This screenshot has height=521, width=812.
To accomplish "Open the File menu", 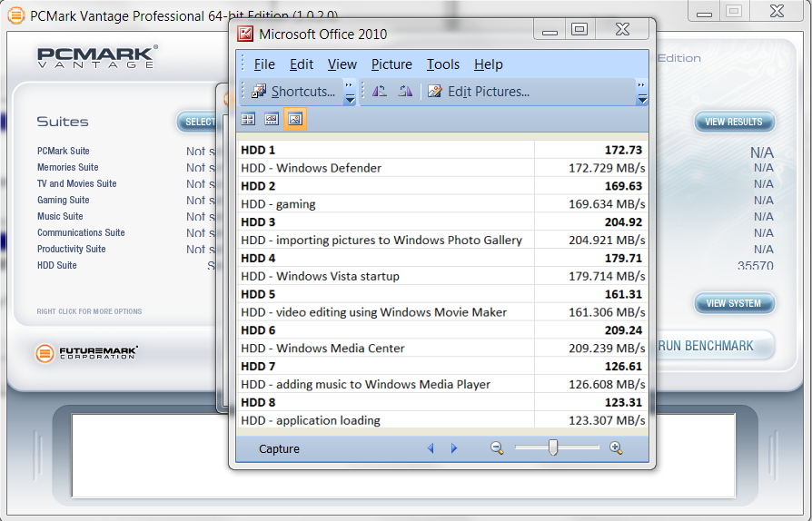I will click(264, 64).
